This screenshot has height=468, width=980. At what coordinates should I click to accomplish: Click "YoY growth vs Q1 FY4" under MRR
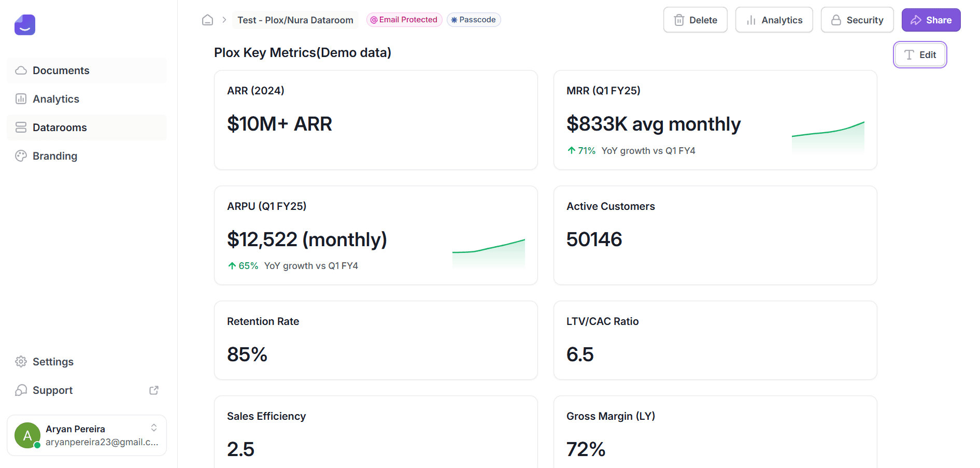coord(648,151)
